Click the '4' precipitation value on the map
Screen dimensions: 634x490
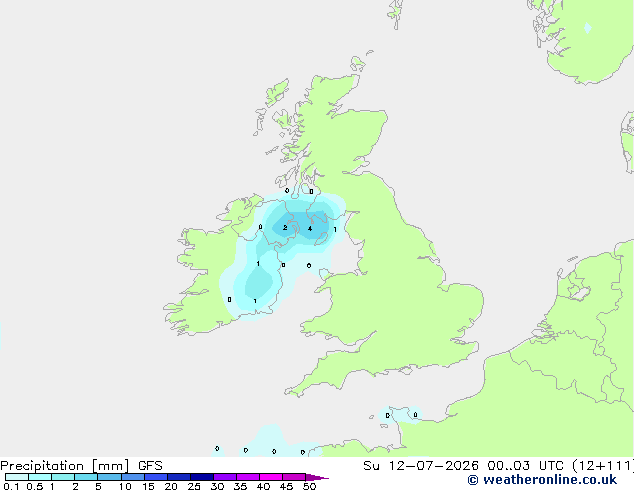coord(310,228)
